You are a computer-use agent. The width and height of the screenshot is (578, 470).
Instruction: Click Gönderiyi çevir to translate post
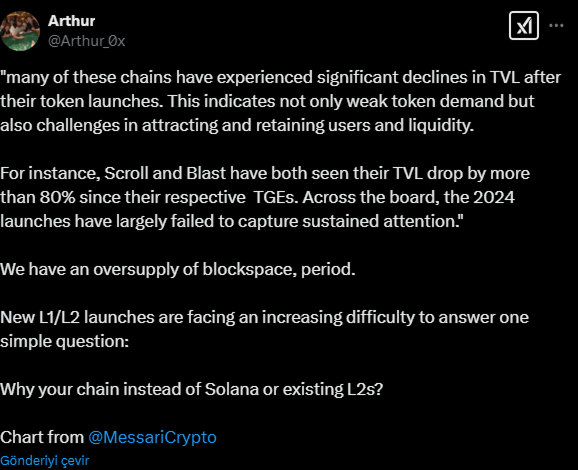pyautogui.click(x=45, y=460)
